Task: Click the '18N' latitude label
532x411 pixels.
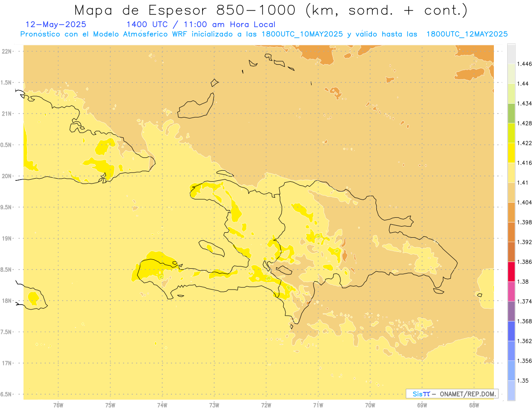Action: pos(7,301)
